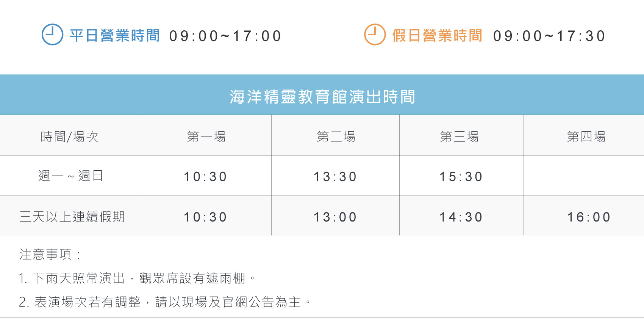Click the 時間/場次 column header
This screenshot has width=644, height=319.
point(70,137)
